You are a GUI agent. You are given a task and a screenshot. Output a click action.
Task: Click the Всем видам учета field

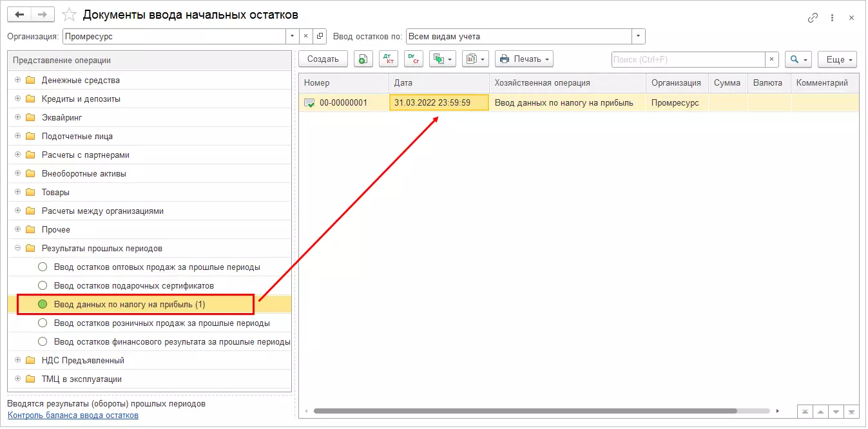point(519,37)
